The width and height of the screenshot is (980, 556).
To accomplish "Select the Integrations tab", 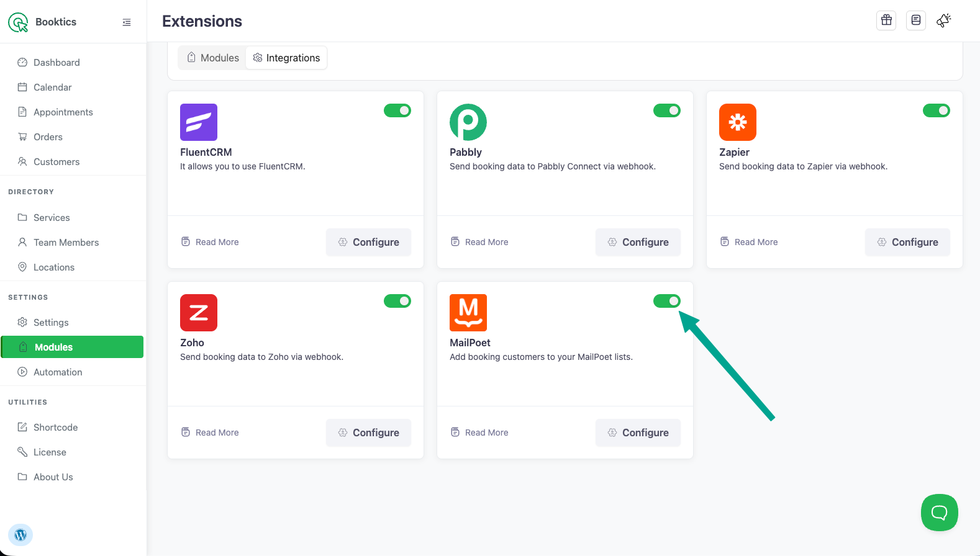I will pyautogui.click(x=286, y=58).
